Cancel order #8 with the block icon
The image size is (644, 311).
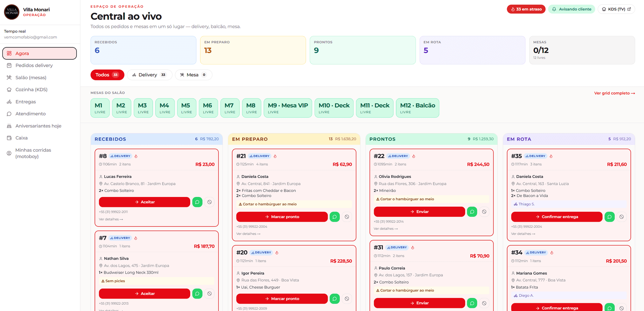[x=209, y=202]
